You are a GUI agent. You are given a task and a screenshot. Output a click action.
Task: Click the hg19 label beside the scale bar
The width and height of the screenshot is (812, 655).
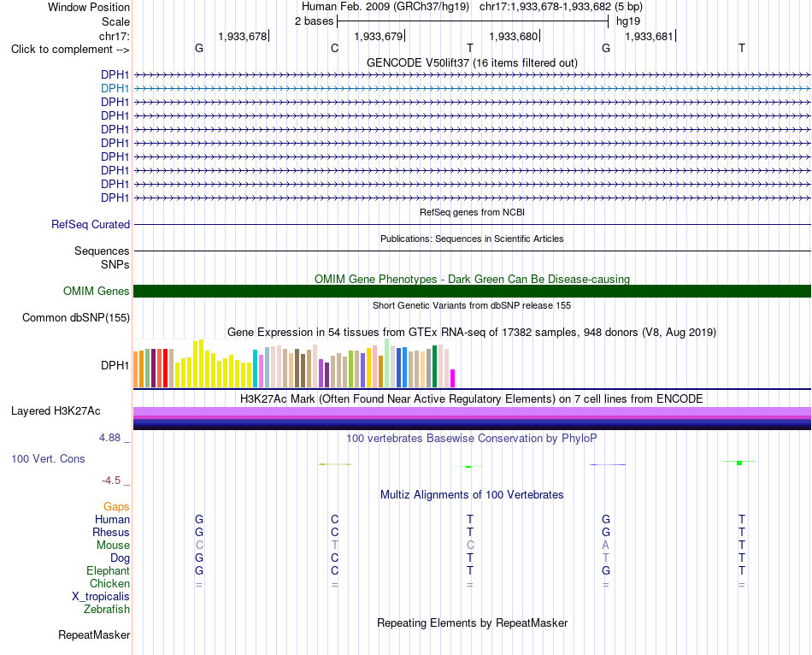coord(628,21)
